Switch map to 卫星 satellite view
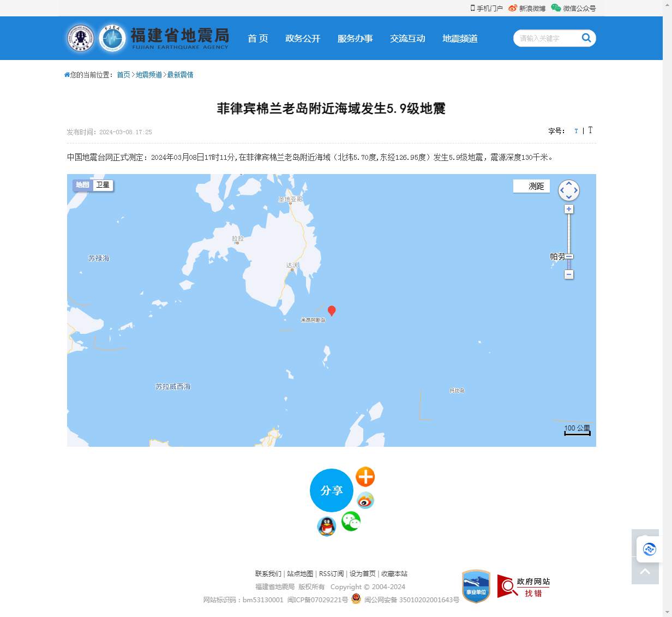672x617 pixels. pos(103,185)
